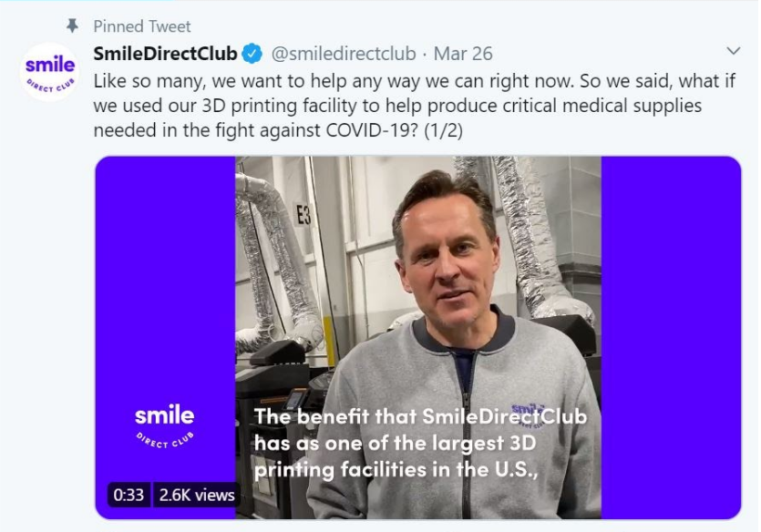Click the down chevron on the tweet
Viewport: 761px width, 532px height.
735,52
